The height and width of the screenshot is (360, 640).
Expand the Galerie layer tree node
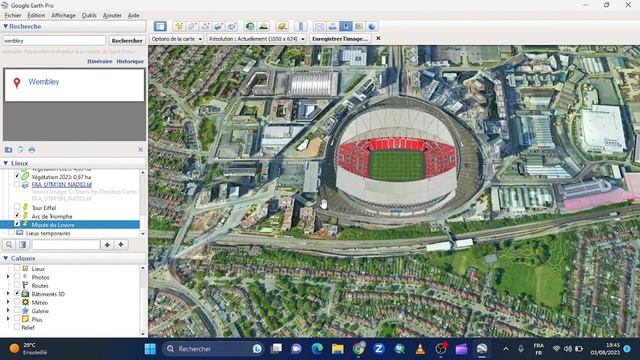pyautogui.click(x=8, y=311)
